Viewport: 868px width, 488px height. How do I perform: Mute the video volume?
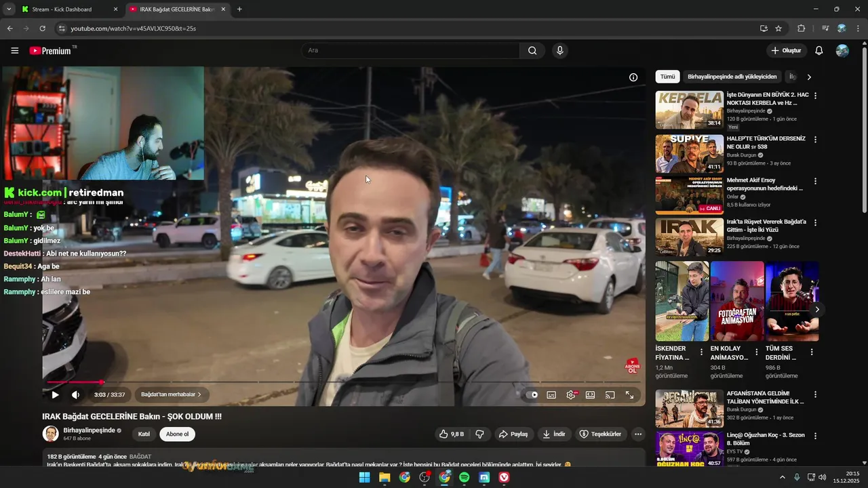click(76, 394)
